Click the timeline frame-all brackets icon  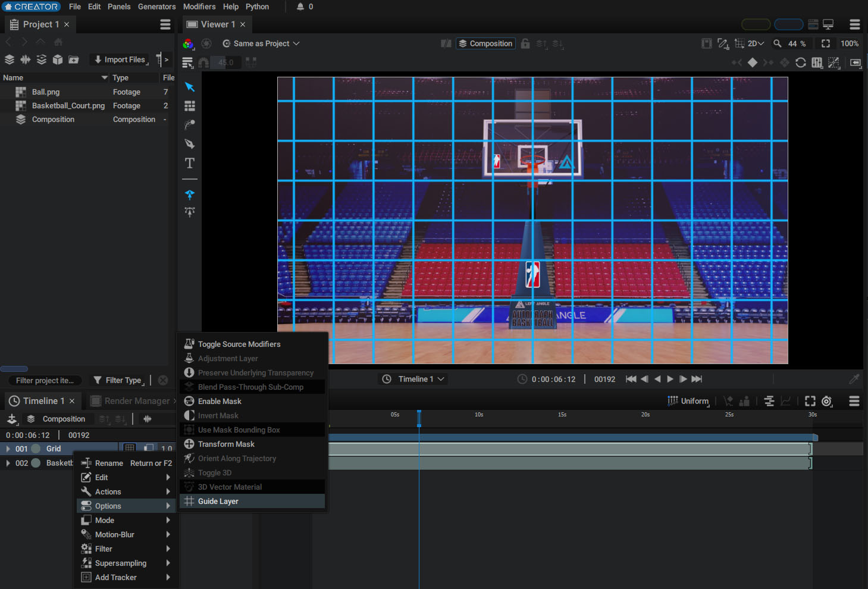pos(810,402)
